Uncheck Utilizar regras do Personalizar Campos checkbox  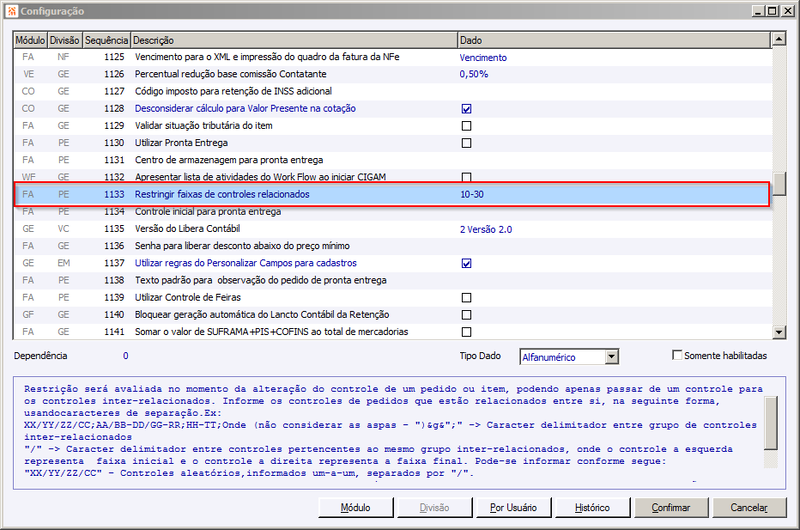click(466, 263)
